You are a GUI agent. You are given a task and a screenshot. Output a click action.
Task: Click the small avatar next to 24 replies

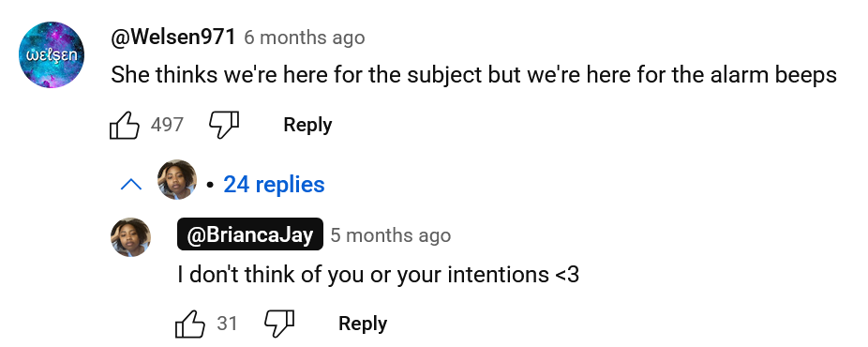pos(177,179)
